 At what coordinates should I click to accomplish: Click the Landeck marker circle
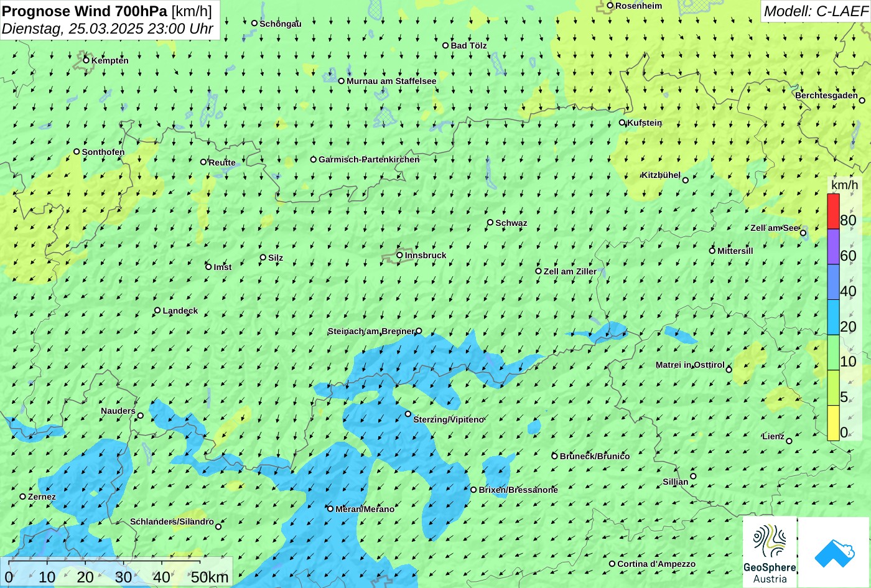click(x=157, y=310)
